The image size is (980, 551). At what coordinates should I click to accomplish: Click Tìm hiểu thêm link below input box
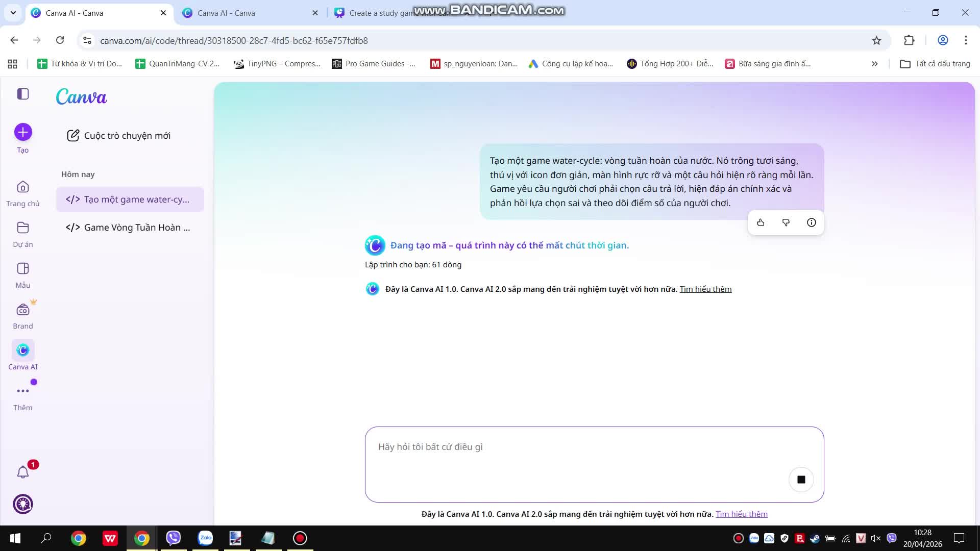[x=742, y=514]
